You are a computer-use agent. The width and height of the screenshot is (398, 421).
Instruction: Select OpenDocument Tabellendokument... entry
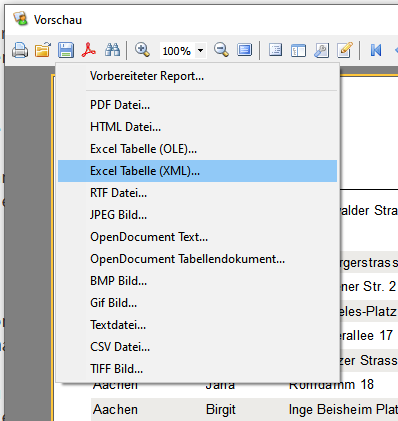click(197, 259)
